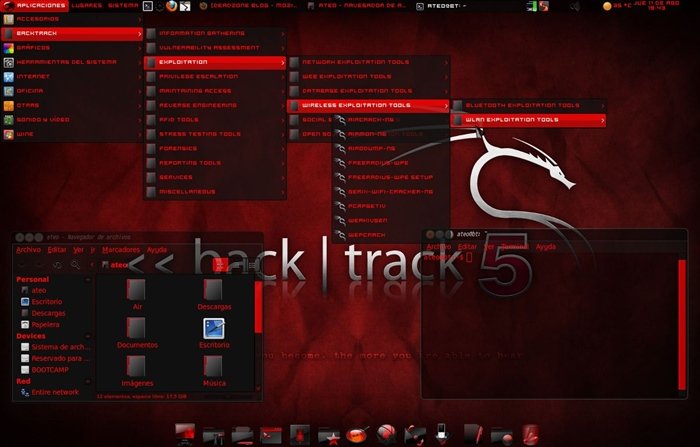Collapse the Devices section in the file sidebar
This screenshot has width=700, height=447.
click(88, 336)
